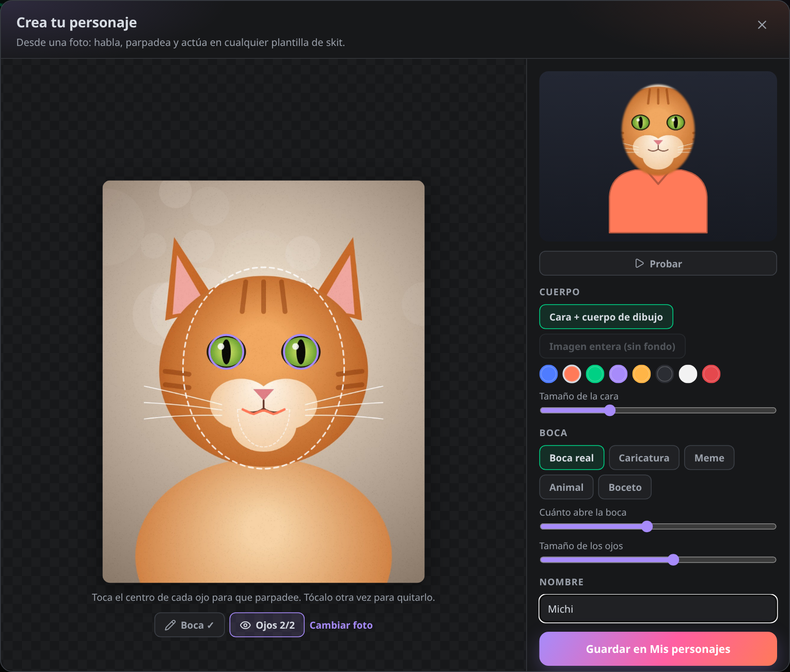The height and width of the screenshot is (672, 790).
Task: Pick the red body color swatch
Action: [x=711, y=374]
